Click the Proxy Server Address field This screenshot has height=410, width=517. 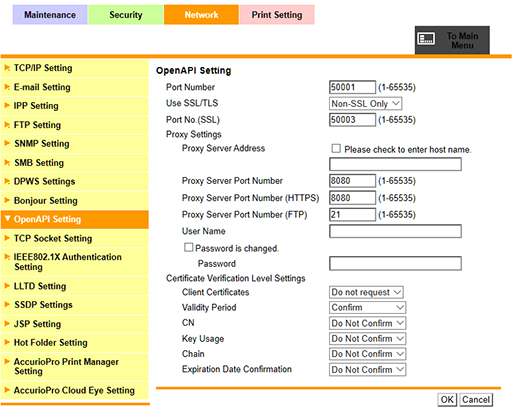click(395, 164)
